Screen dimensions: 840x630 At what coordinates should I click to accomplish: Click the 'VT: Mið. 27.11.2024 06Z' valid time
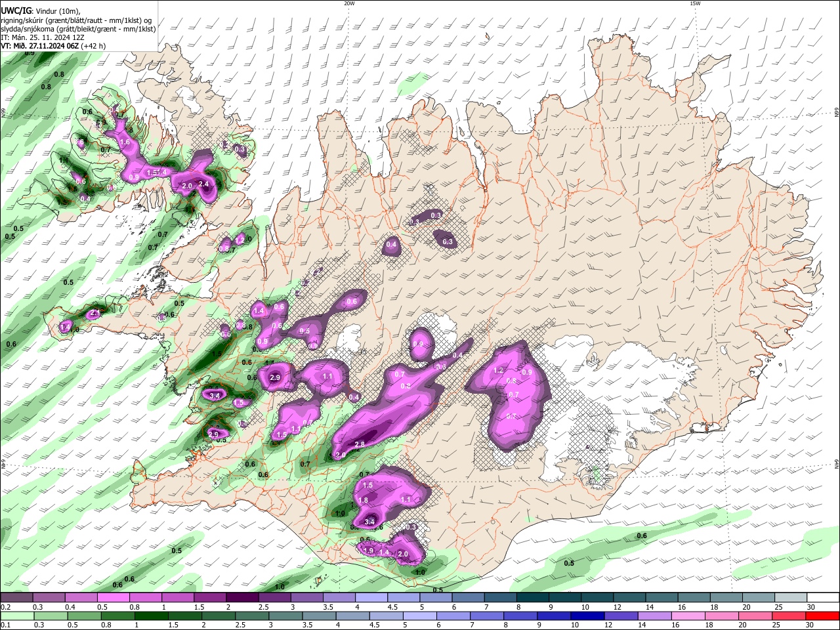click(x=40, y=46)
